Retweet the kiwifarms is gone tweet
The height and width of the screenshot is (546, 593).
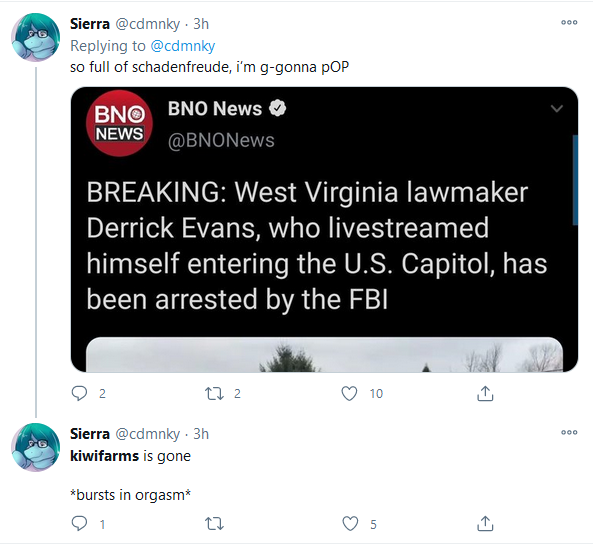[214, 524]
